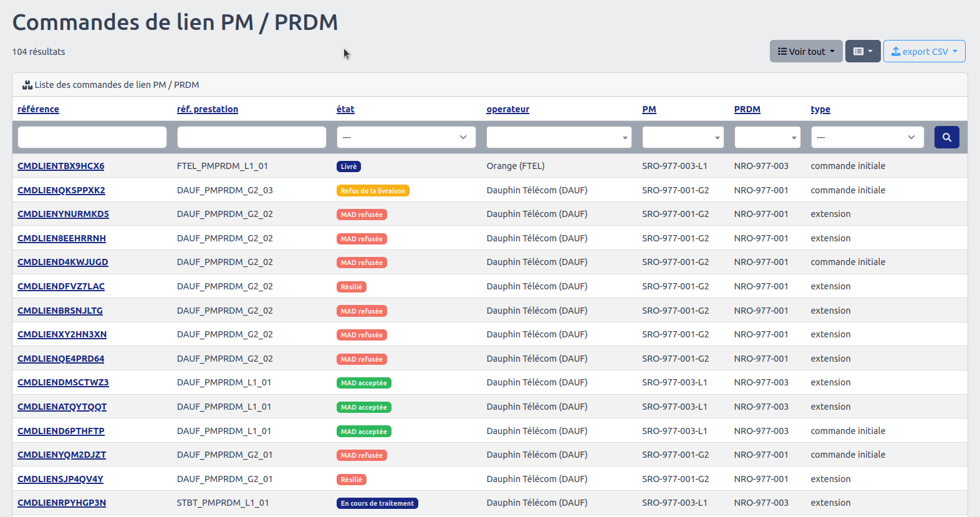Sort by the type column header
The height and width of the screenshot is (517, 980).
(820, 109)
